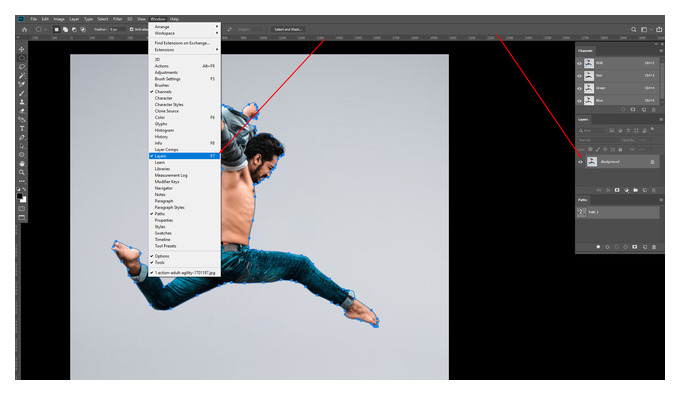Create new layer icon in Layers panel
Screen dimensions: 680x395
point(644,190)
